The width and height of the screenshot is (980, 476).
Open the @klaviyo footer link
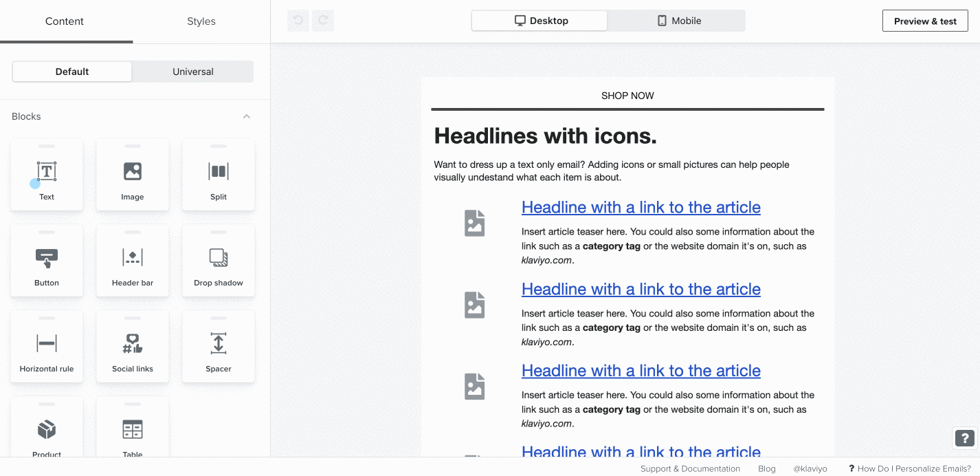pyautogui.click(x=810, y=468)
